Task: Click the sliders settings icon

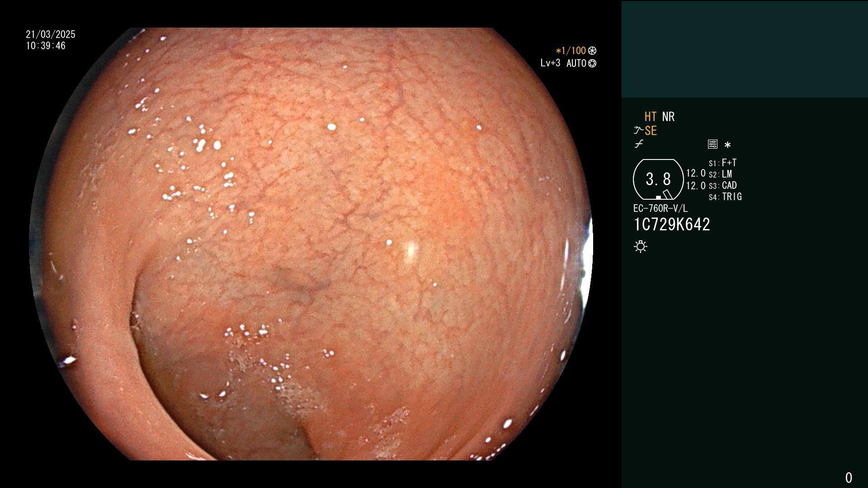Action: coord(712,144)
